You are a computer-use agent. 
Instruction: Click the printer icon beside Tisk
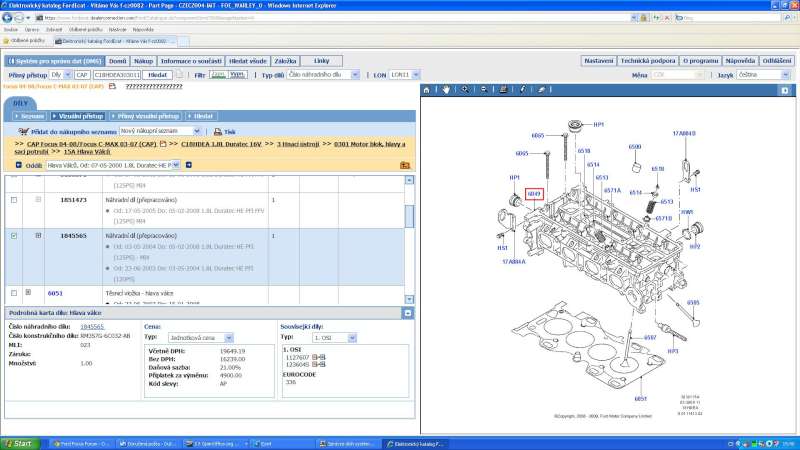pos(216,131)
